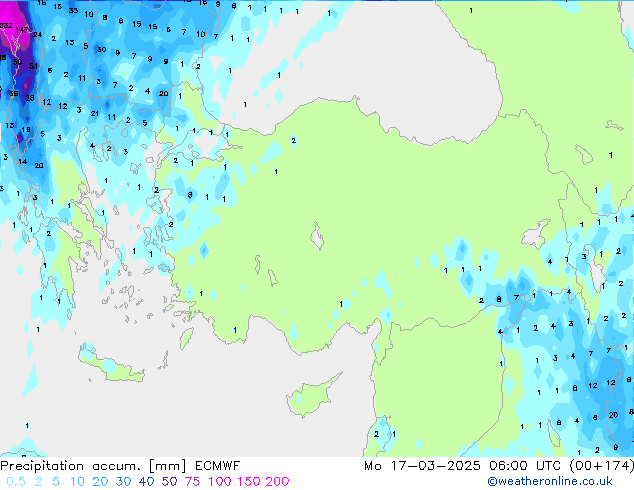Click the 100 legend value
This screenshot has height=490, width=634.
tap(220, 482)
